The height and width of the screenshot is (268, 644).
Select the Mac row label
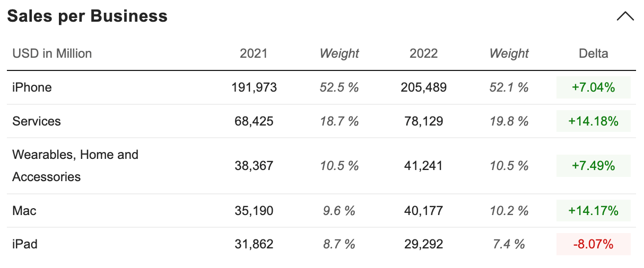24,211
